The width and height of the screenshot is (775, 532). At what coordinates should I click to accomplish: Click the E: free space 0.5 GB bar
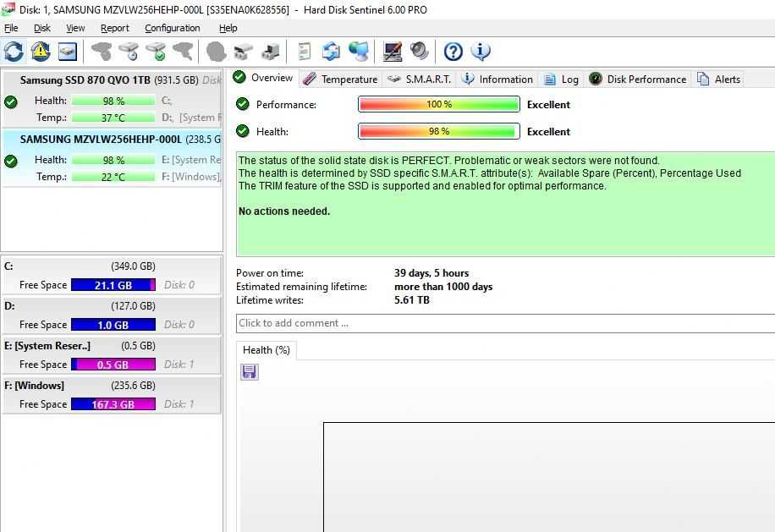coord(113,365)
